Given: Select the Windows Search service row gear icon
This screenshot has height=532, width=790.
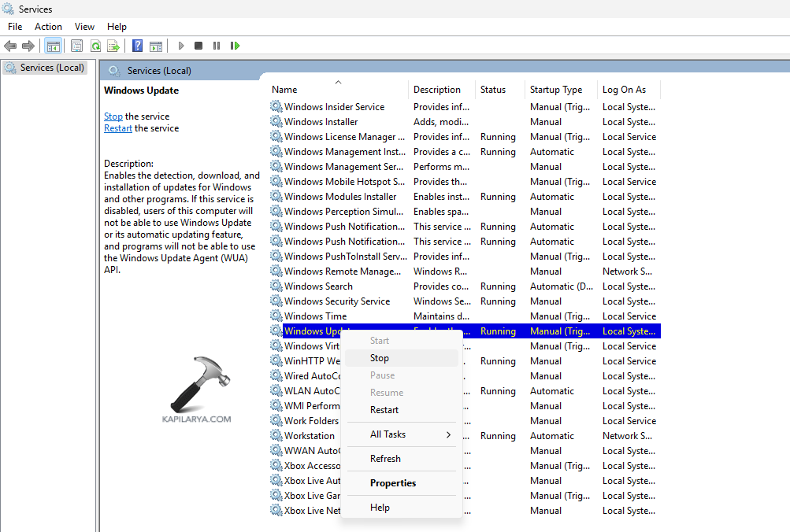Looking at the screenshot, I should click(x=276, y=286).
